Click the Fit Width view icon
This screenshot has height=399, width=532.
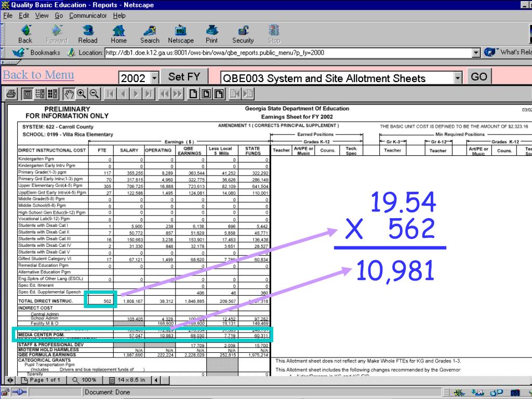[x=219, y=94]
